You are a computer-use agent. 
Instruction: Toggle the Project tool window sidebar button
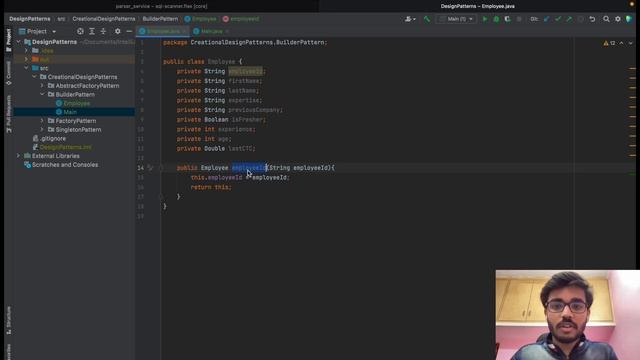pyautogui.click(x=8, y=40)
